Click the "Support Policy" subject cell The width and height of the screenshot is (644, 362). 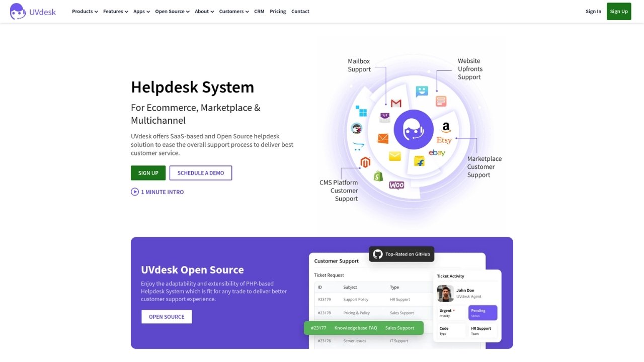click(x=356, y=299)
